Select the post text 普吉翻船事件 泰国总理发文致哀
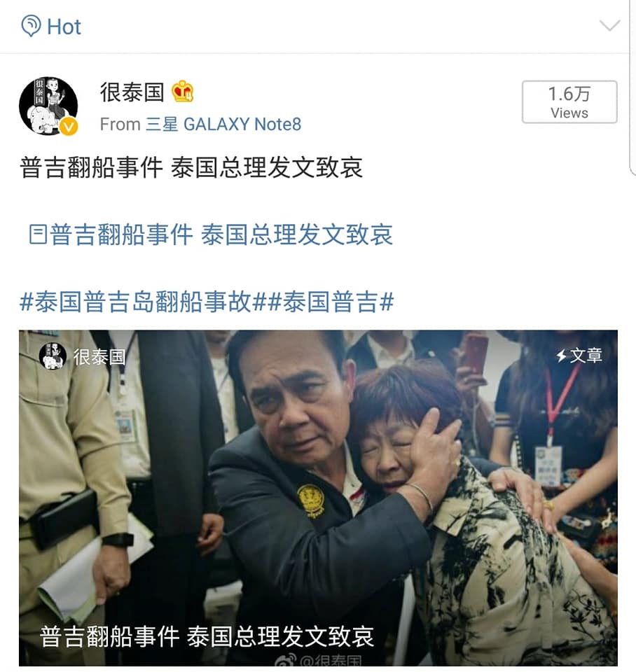 coord(191,167)
